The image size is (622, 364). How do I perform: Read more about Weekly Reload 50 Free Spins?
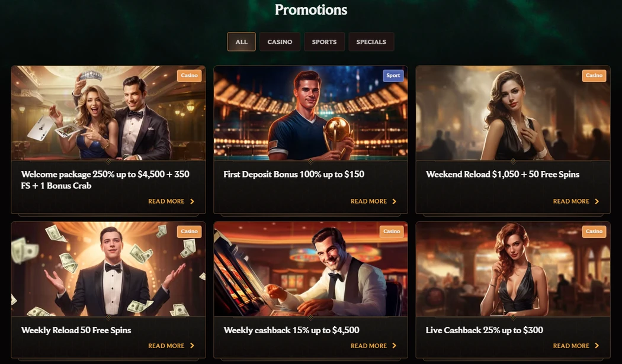coord(167,346)
